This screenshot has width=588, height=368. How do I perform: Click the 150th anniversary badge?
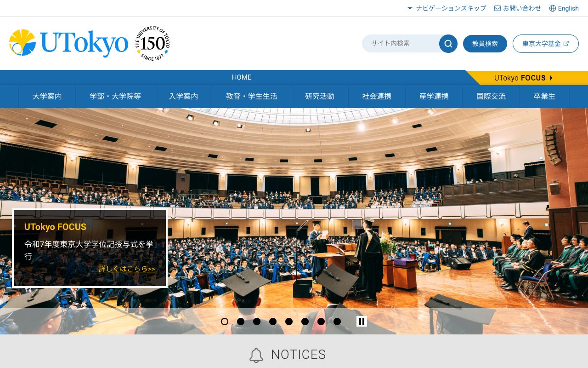coord(152,42)
